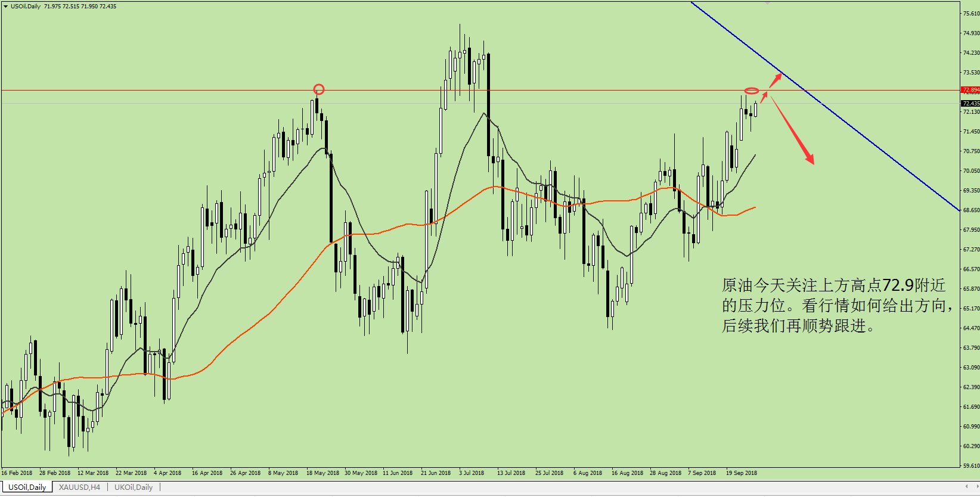Click the 21 Jun 2018 date label

pos(436,473)
